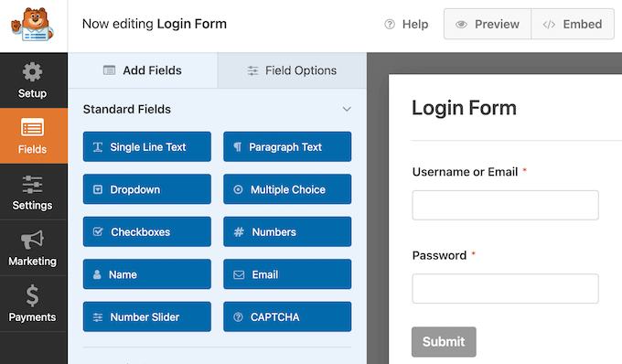Viewport: 622px width, 364px height.
Task: Open the Setup panel in sidebar
Action: point(33,80)
